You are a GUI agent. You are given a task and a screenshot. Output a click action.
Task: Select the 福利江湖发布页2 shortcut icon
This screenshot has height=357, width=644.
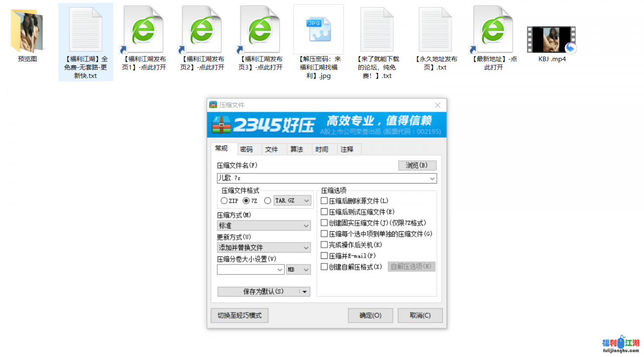click(202, 30)
